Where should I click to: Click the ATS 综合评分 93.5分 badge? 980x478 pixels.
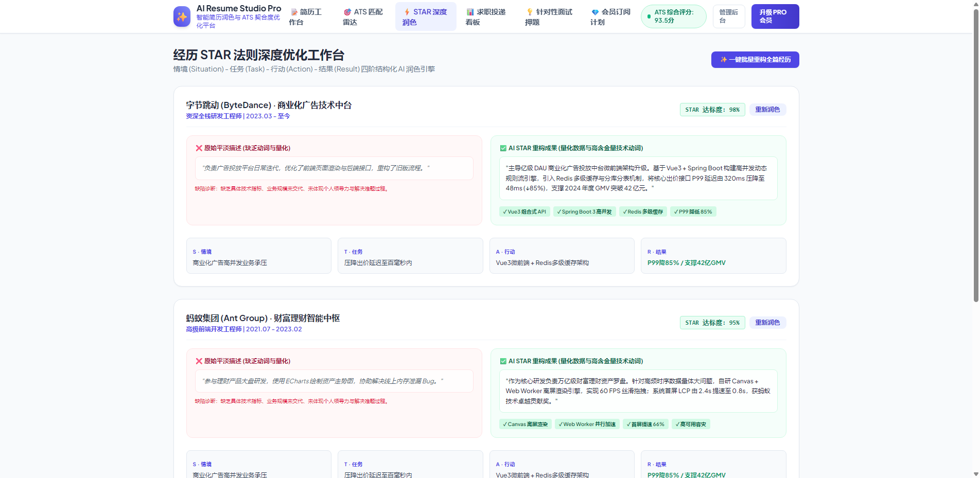click(674, 16)
